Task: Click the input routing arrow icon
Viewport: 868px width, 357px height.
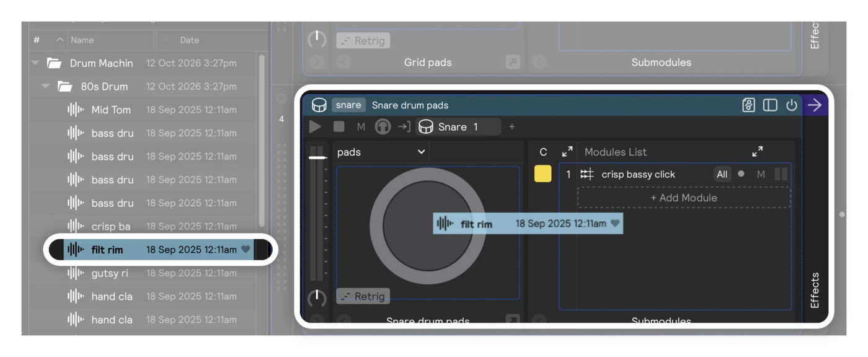Action: tap(404, 126)
